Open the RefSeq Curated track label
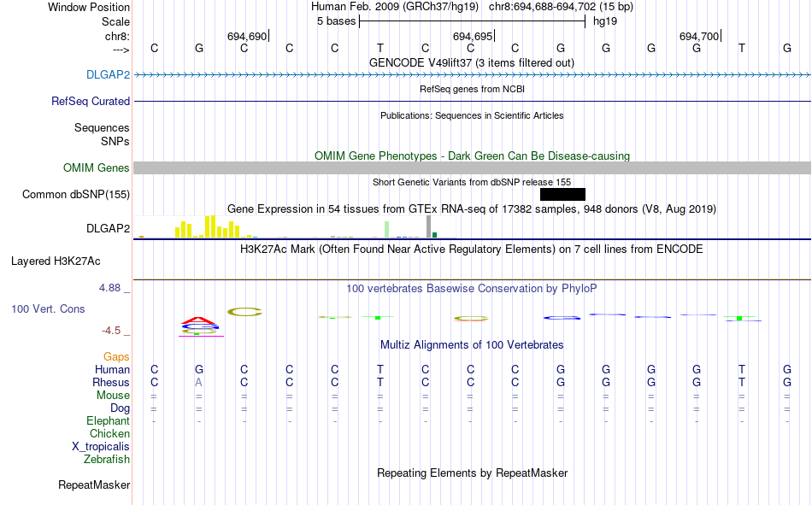The height and width of the screenshot is (505, 812). pos(91,101)
